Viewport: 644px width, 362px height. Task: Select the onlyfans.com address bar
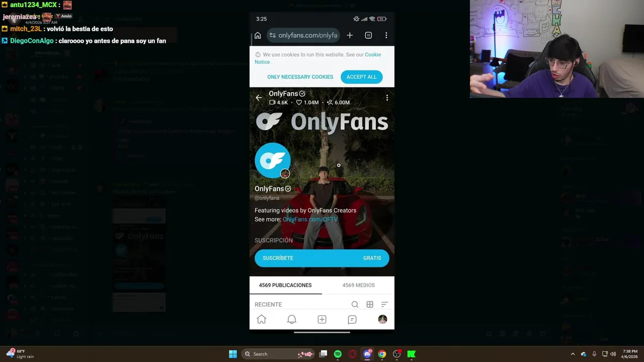[x=304, y=35]
